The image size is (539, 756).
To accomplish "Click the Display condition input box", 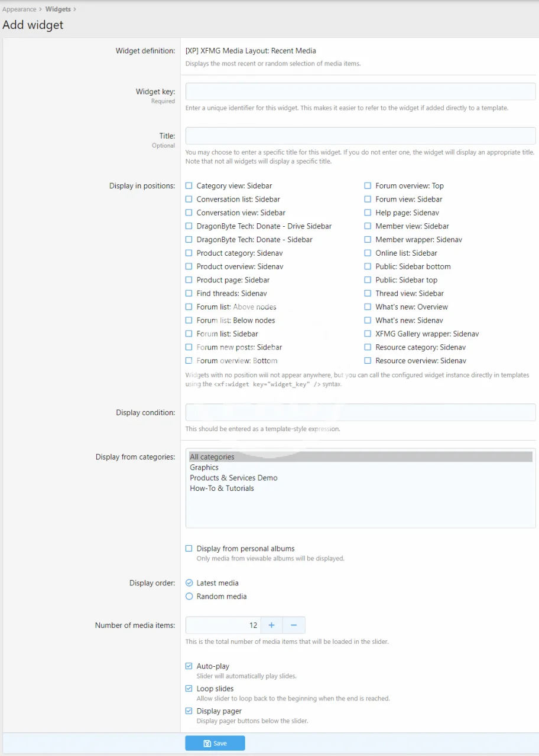I will coord(361,412).
